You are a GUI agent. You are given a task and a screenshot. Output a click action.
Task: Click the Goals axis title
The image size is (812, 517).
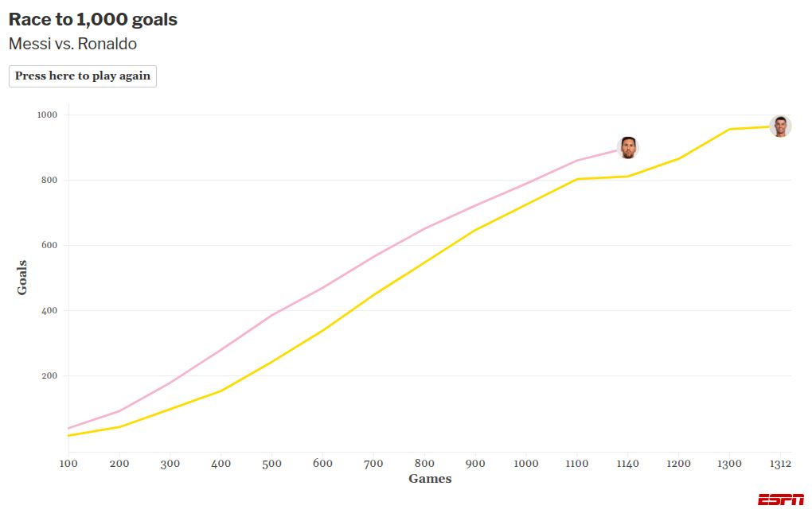click(25, 277)
